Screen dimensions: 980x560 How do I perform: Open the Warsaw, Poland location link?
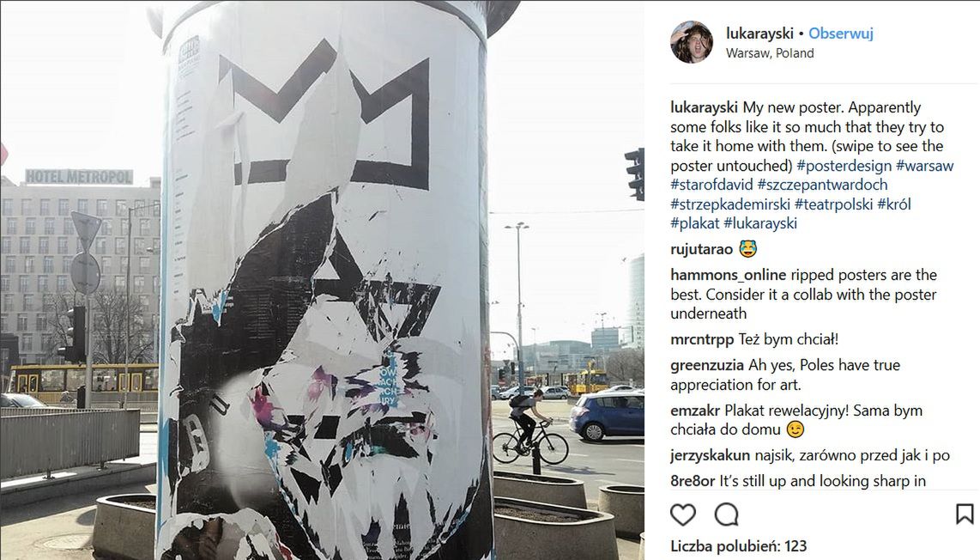pyautogui.click(x=770, y=53)
